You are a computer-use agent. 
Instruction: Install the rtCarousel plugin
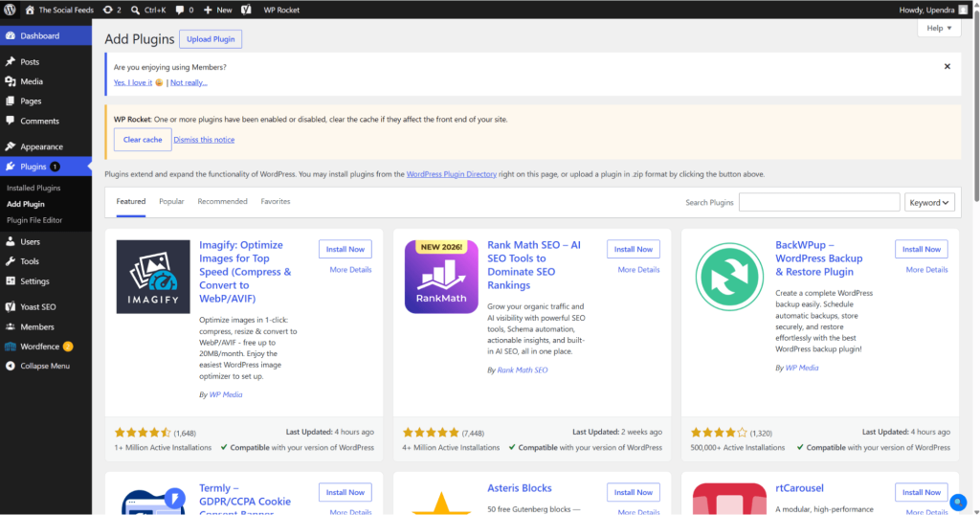click(x=922, y=492)
